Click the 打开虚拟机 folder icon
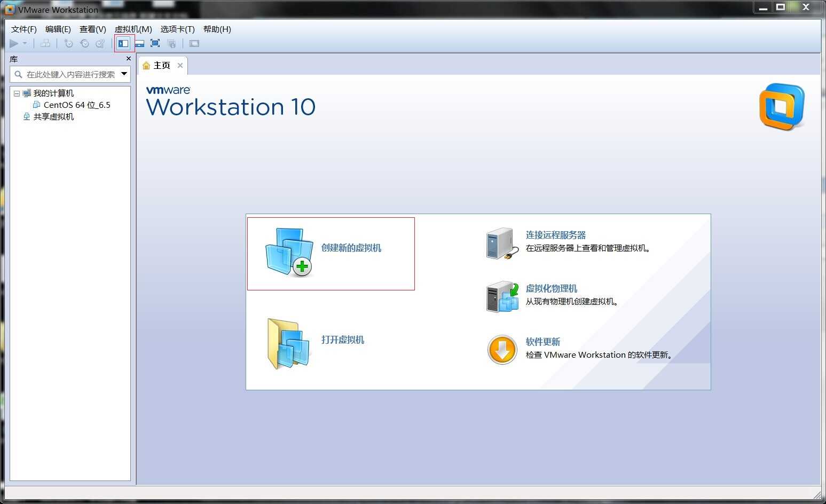 click(288, 343)
